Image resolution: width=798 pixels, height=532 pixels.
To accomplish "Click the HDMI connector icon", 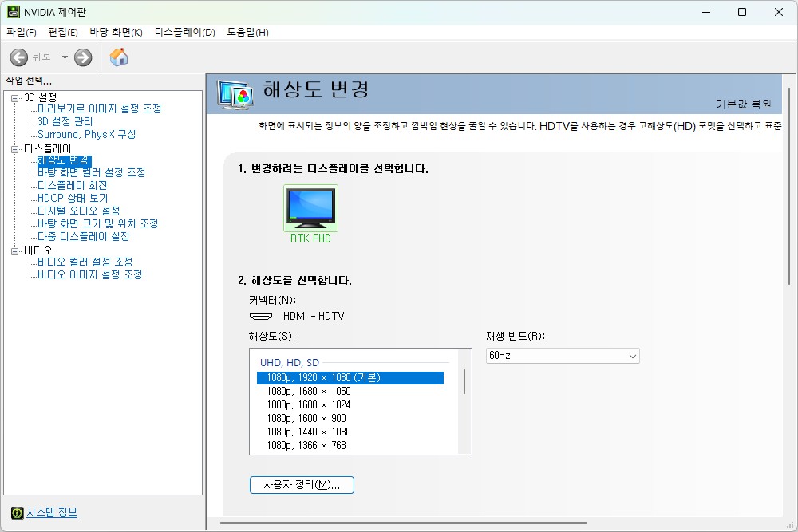I will click(x=261, y=317).
